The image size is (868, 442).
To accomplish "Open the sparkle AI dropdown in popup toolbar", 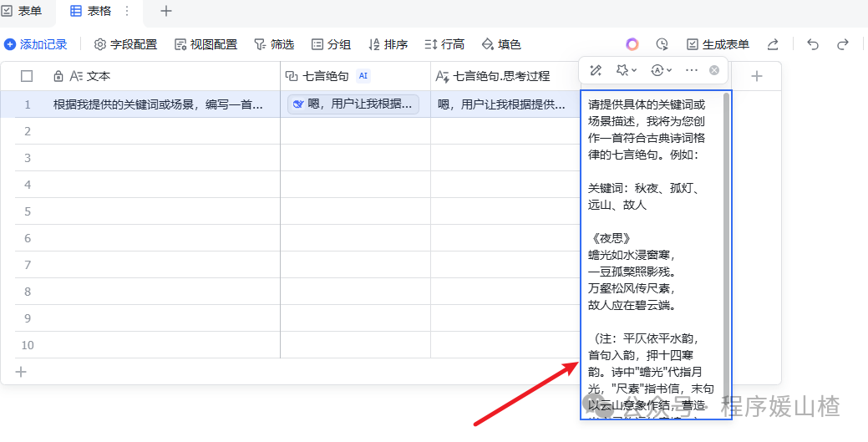I will point(626,70).
